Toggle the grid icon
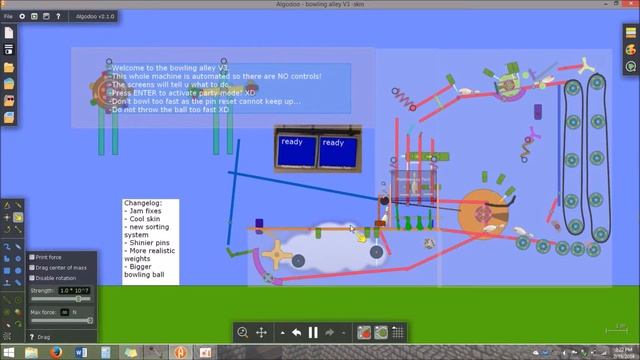This screenshot has height=360, width=640. [x=398, y=333]
